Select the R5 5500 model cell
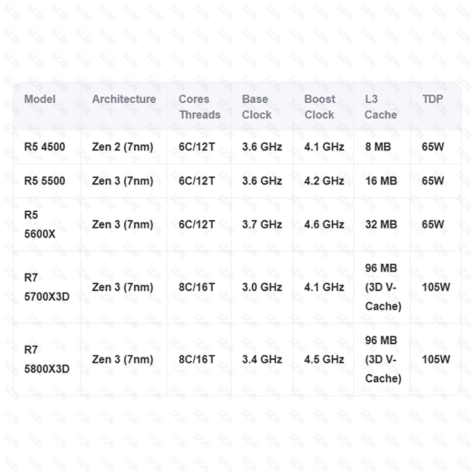This screenshot has width=476, height=476. point(45,181)
